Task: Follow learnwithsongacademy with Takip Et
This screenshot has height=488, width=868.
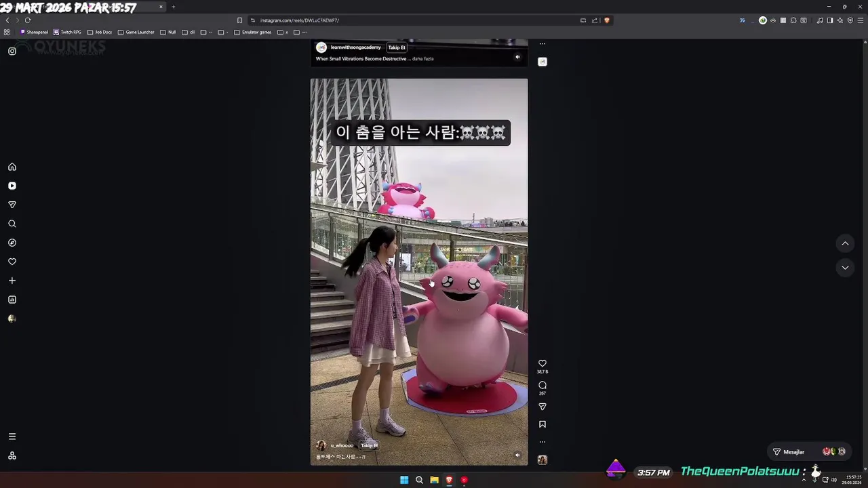Action: tap(397, 47)
